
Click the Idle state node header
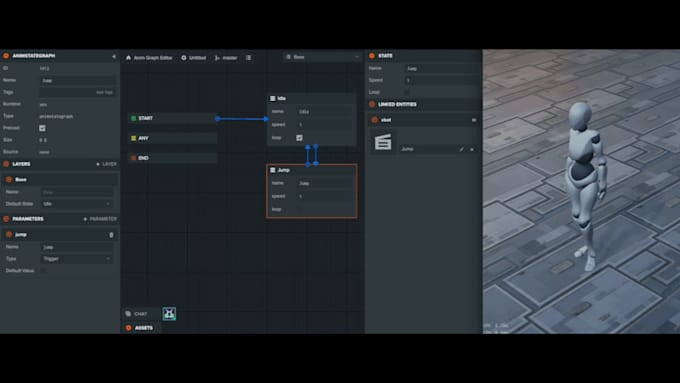point(311,98)
